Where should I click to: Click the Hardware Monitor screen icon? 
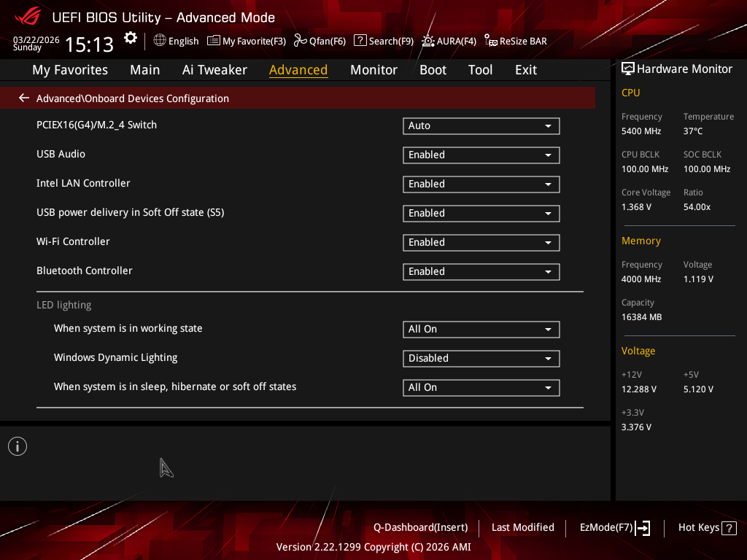coord(628,69)
